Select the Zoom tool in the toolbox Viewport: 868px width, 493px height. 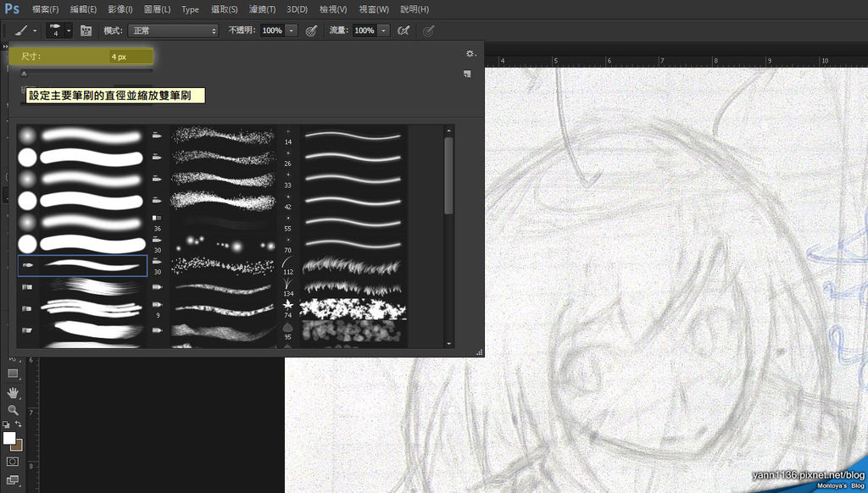pyautogui.click(x=13, y=410)
